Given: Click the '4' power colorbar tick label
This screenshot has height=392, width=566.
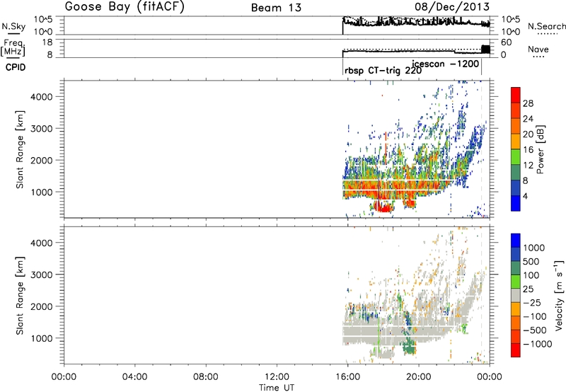Looking at the screenshot, I should [x=525, y=197].
